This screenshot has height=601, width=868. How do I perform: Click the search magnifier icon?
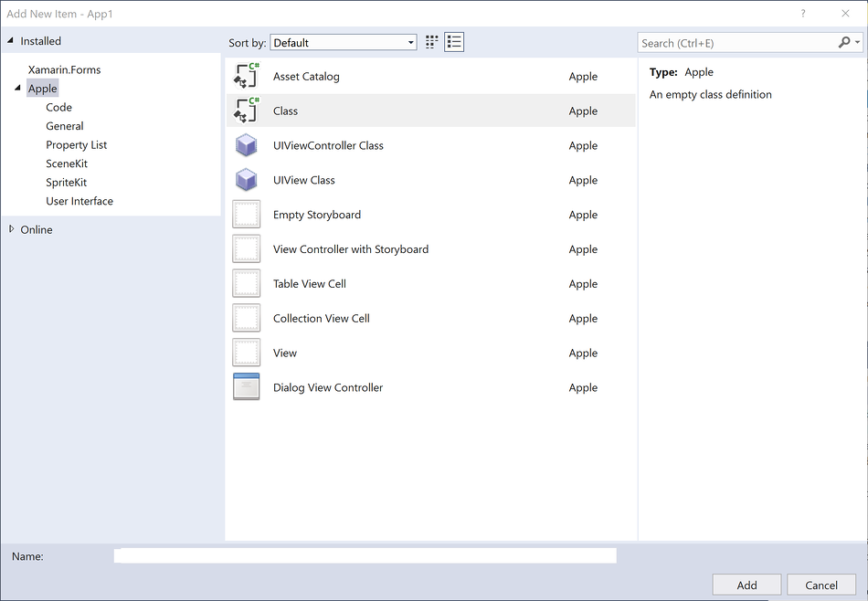pos(844,43)
